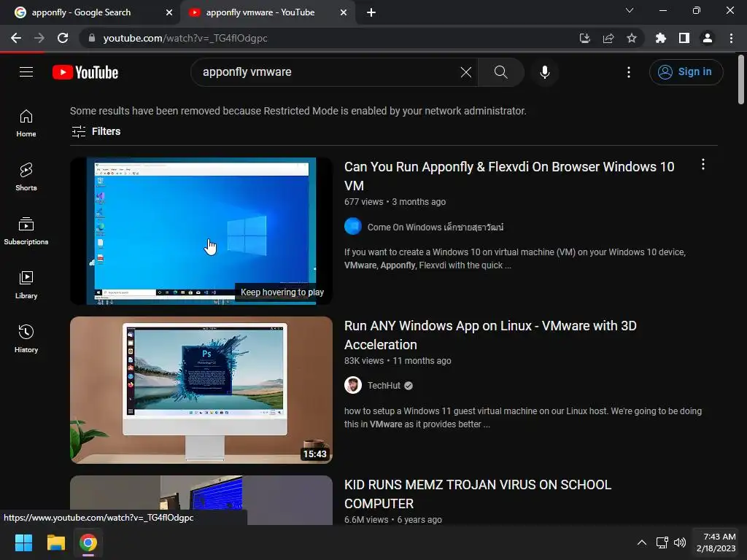Open 'Run ANY Windows App on Linux' title
Viewport: 747px width, 560px height.
pos(490,335)
